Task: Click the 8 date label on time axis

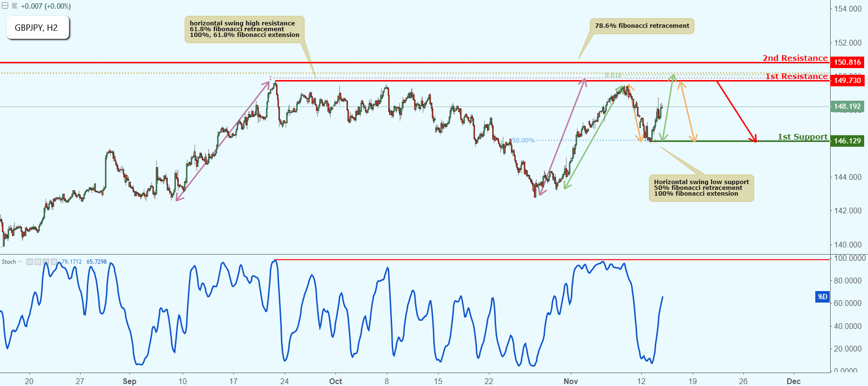Action: click(x=387, y=381)
